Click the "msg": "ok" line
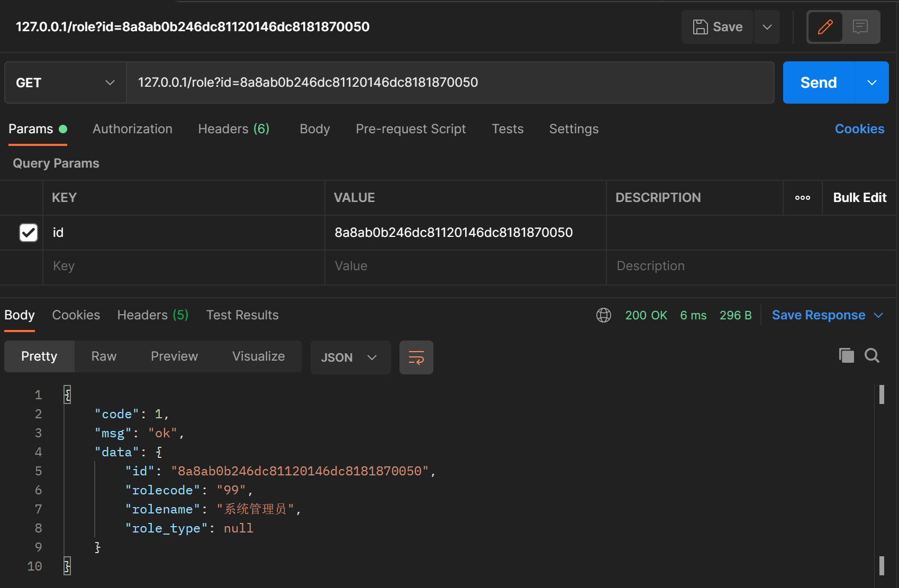899x588 pixels. (139, 433)
